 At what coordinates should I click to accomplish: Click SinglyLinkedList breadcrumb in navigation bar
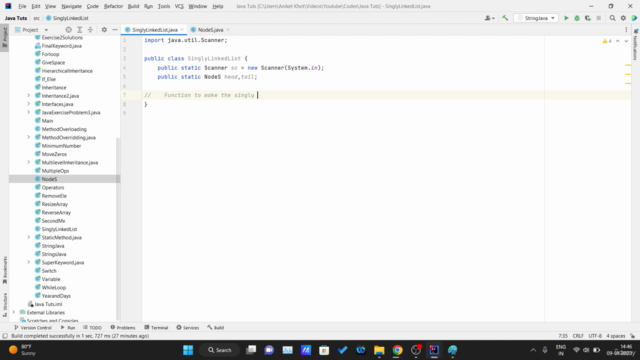[x=67, y=18]
